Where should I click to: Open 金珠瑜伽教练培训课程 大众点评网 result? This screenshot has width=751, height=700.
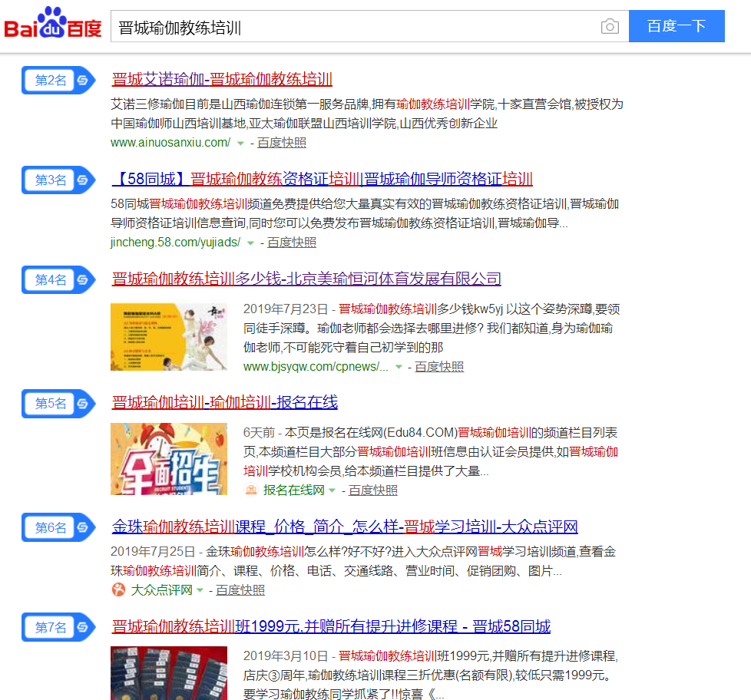coord(344,527)
